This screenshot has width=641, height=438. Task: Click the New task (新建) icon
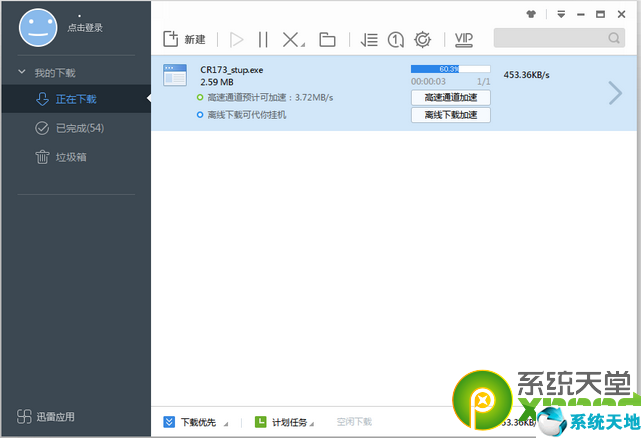(x=171, y=39)
